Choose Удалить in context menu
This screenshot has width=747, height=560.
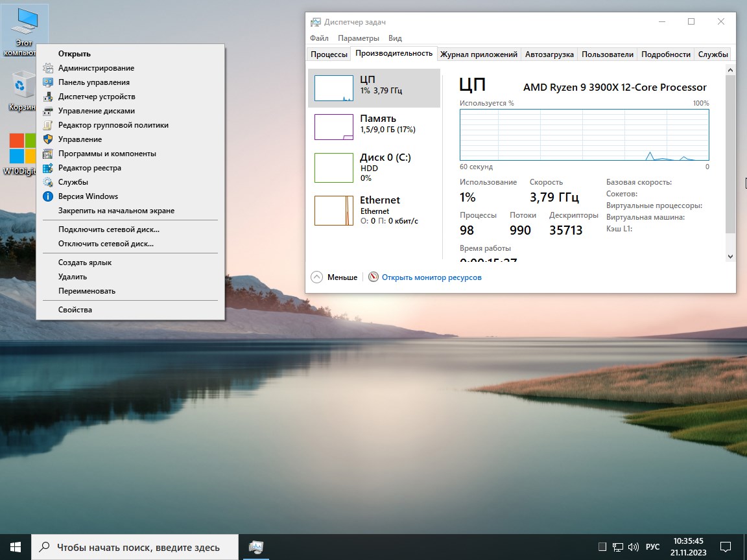click(x=130, y=277)
